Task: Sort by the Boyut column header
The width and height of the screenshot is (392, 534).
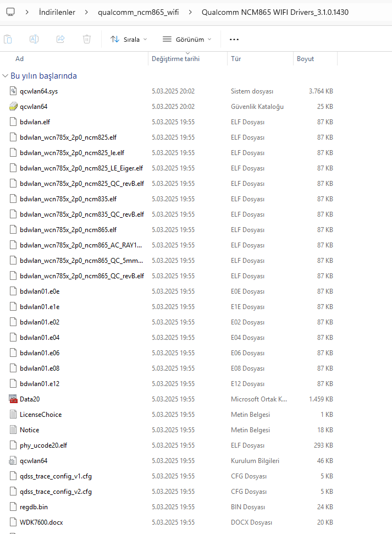Action: coord(305,59)
